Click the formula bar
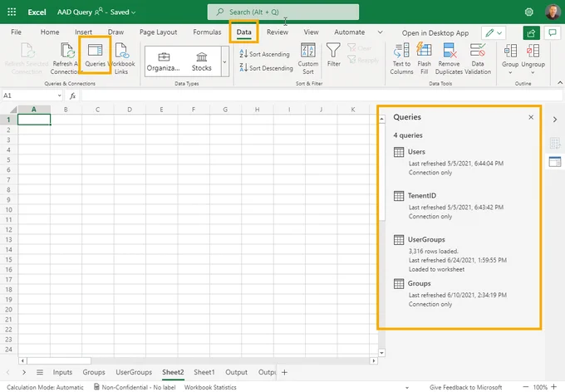The width and height of the screenshot is (565, 392). 322,96
